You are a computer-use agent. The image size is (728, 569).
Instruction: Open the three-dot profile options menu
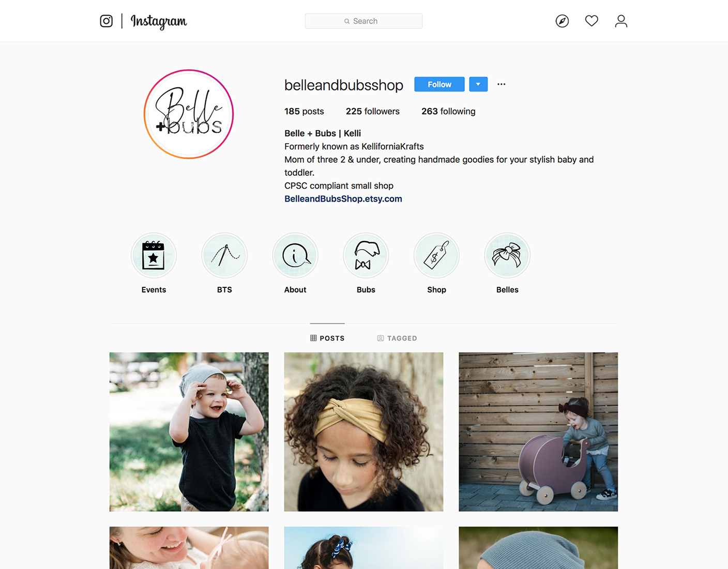click(x=502, y=84)
